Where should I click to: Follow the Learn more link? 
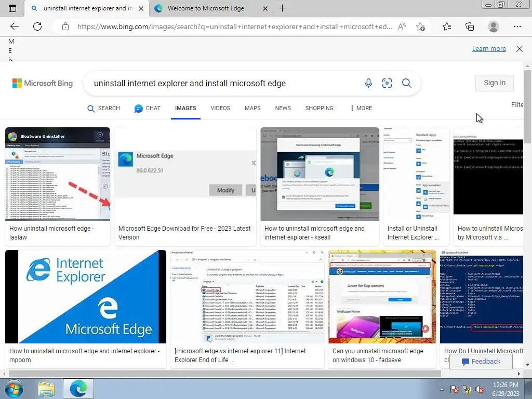(489, 49)
